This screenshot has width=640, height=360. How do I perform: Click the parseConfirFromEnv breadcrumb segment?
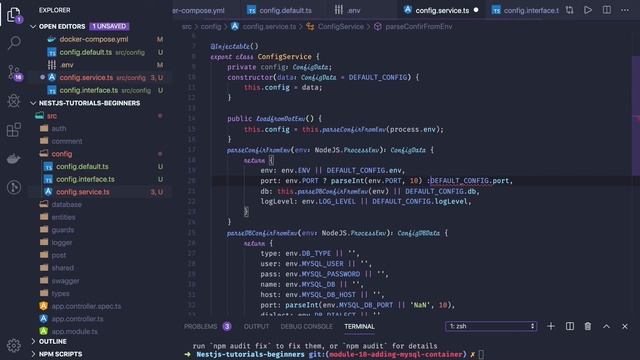(419, 27)
